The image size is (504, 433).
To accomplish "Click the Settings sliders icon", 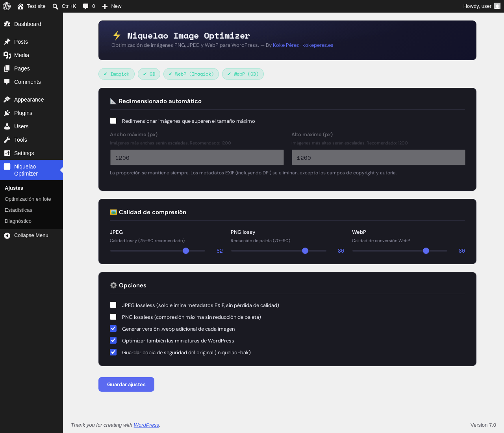I will pyautogui.click(x=7, y=153).
